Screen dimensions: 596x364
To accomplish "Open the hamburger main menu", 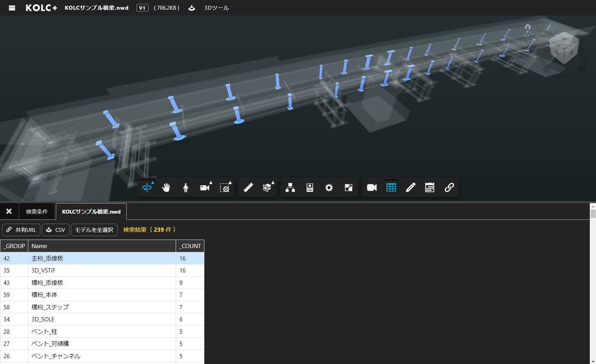I will (12, 8).
